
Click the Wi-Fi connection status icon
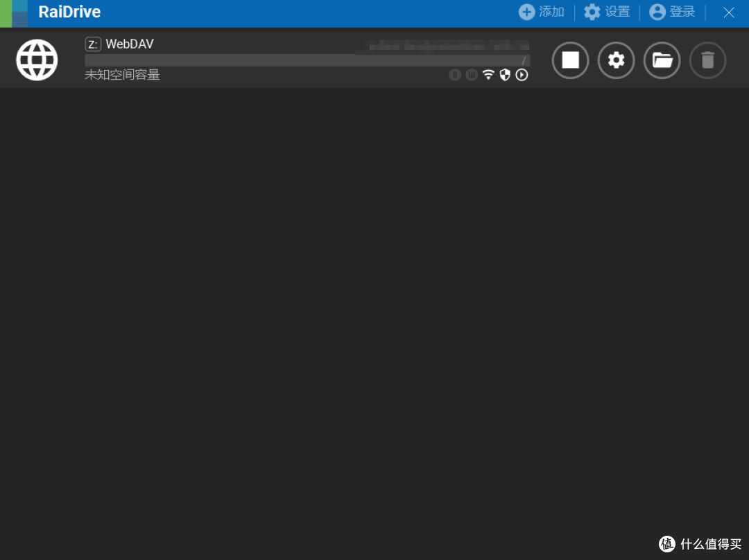(x=488, y=75)
